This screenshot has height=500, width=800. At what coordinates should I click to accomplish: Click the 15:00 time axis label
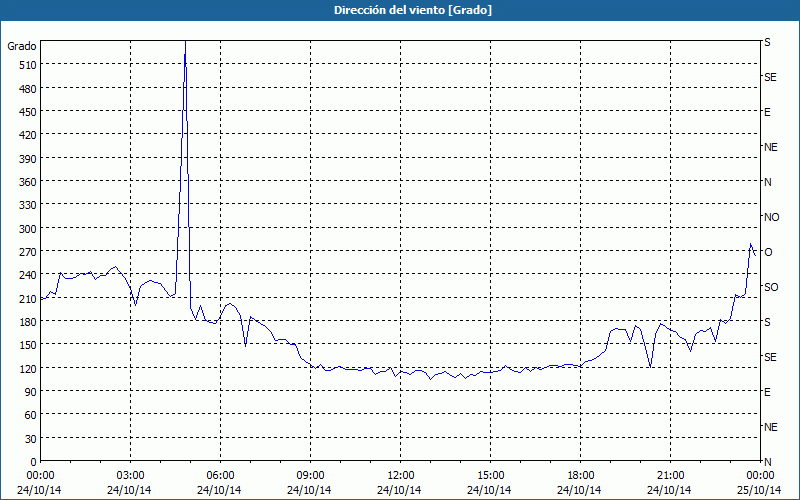490,476
